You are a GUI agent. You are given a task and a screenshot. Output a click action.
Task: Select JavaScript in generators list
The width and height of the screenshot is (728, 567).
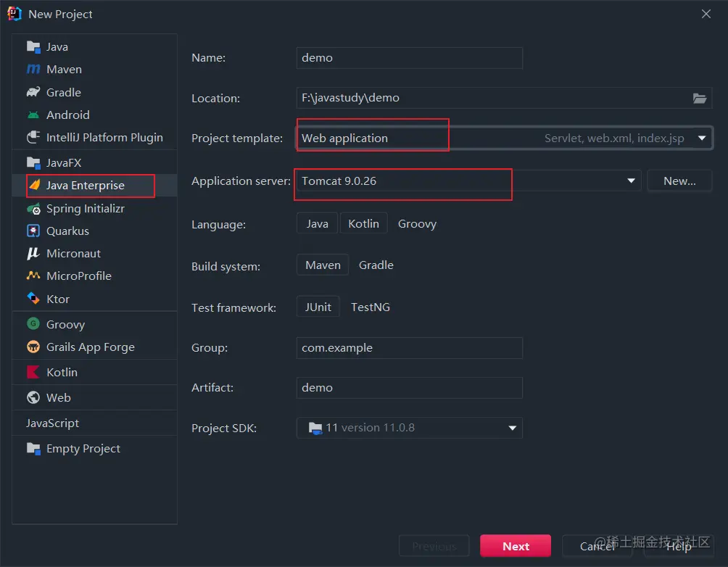pyautogui.click(x=52, y=423)
